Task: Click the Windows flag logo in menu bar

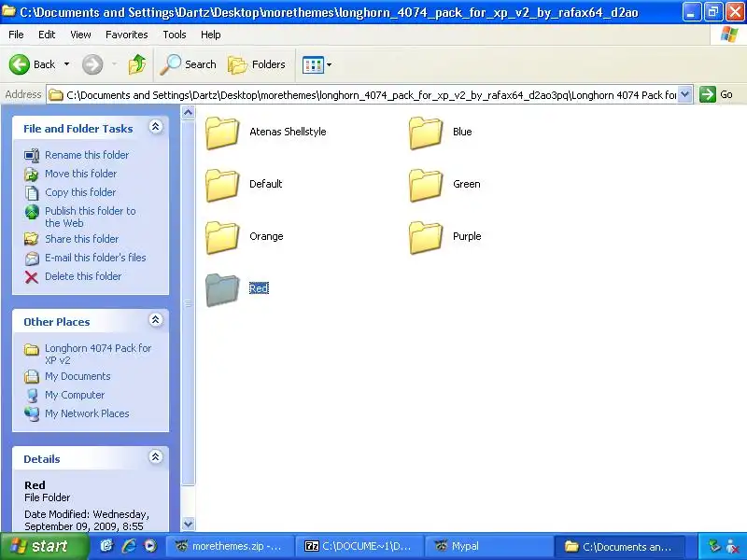Action: [x=729, y=35]
